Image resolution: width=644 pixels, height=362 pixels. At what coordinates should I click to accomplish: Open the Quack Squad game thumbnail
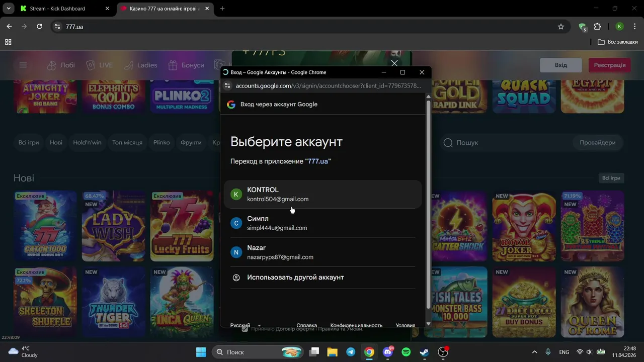click(x=524, y=96)
